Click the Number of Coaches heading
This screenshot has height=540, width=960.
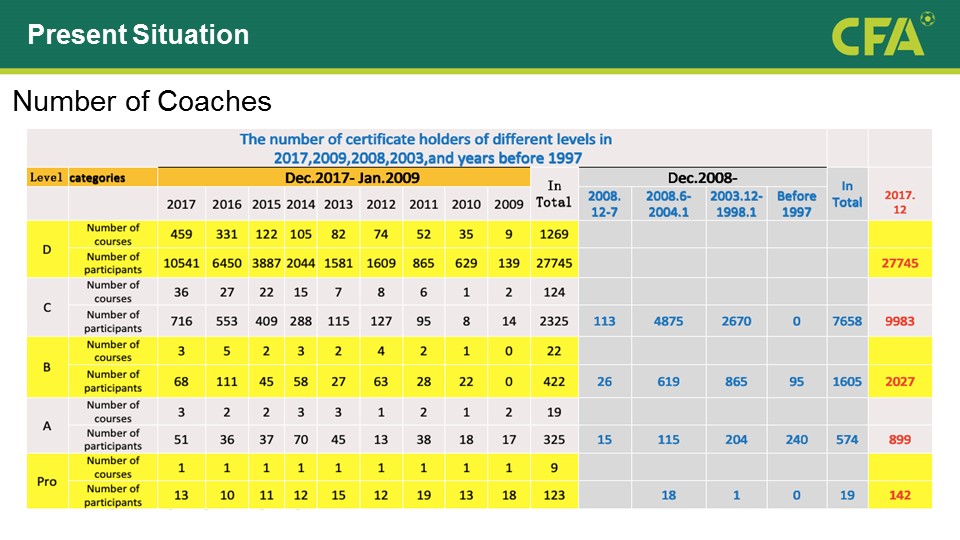click(x=141, y=101)
